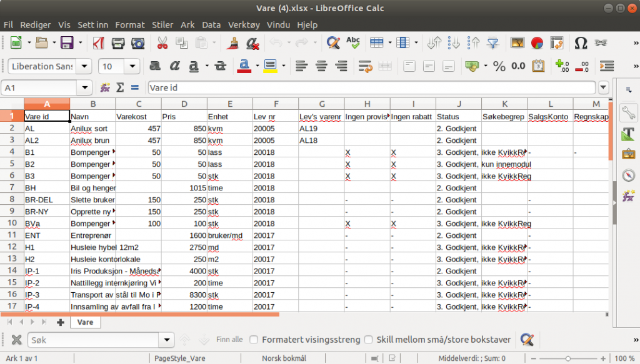Enable Skill mellom små/store bokstaver checkbox
The height and width of the screenshot is (364, 640).
coord(369,340)
